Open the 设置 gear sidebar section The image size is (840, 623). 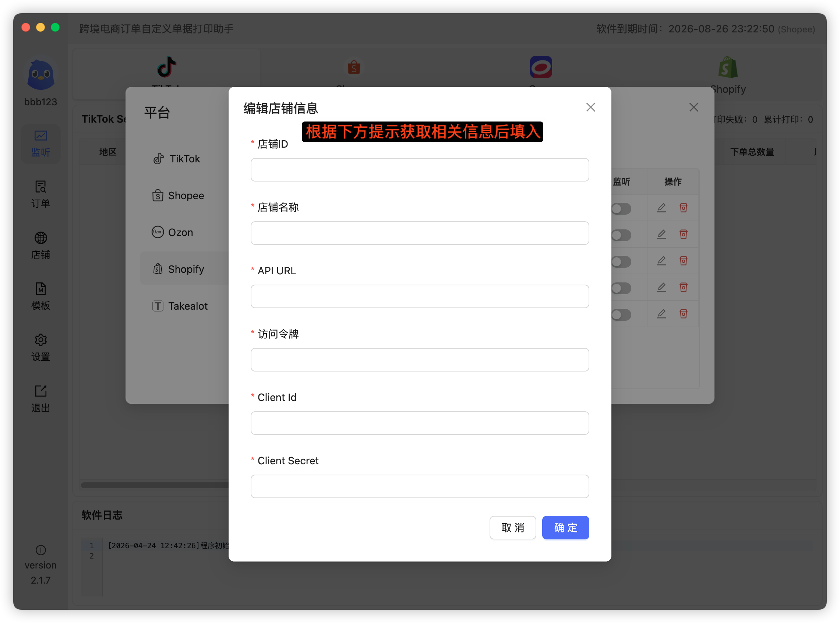coord(41,348)
